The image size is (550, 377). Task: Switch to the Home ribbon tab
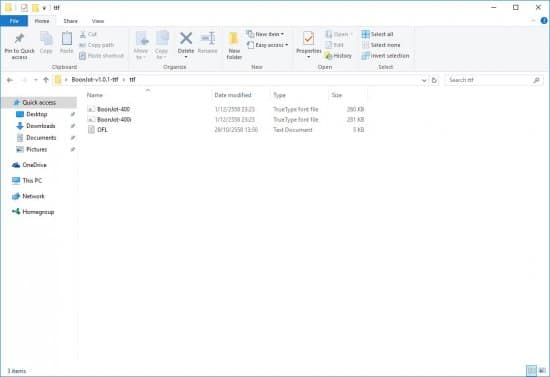(42, 21)
